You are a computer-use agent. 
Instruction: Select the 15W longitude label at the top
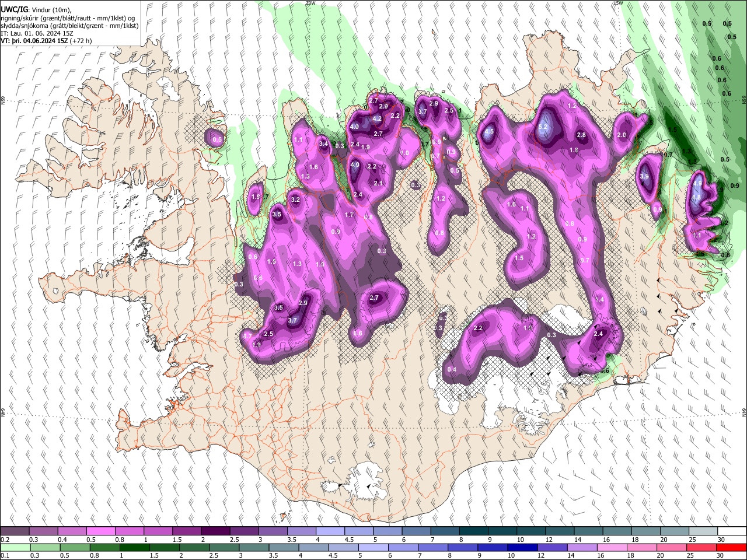618,3
